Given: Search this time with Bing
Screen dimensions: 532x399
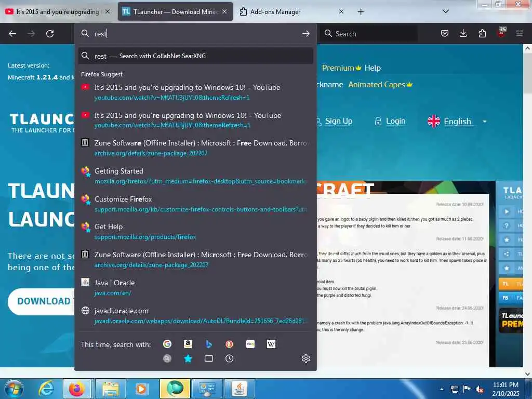Looking at the screenshot, I should (209, 344).
